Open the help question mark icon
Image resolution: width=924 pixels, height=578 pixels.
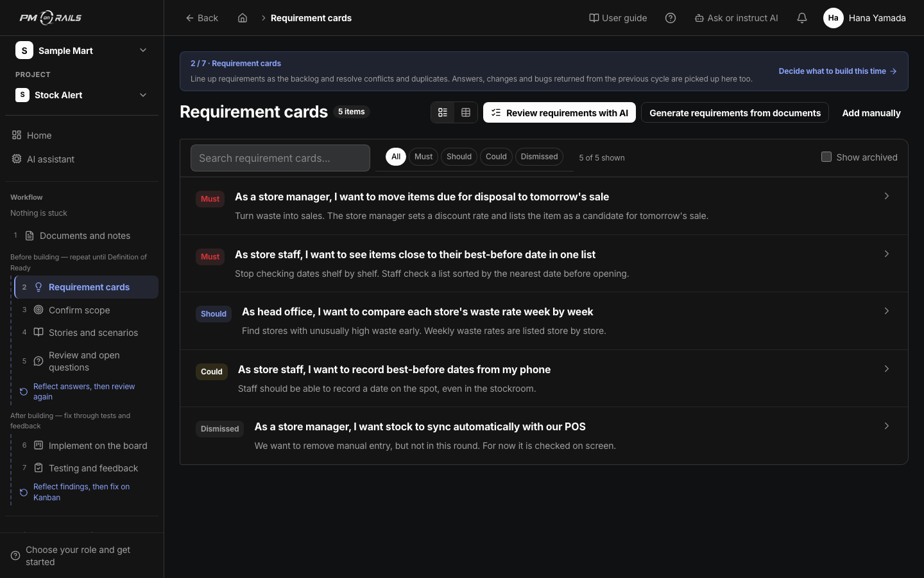[671, 18]
